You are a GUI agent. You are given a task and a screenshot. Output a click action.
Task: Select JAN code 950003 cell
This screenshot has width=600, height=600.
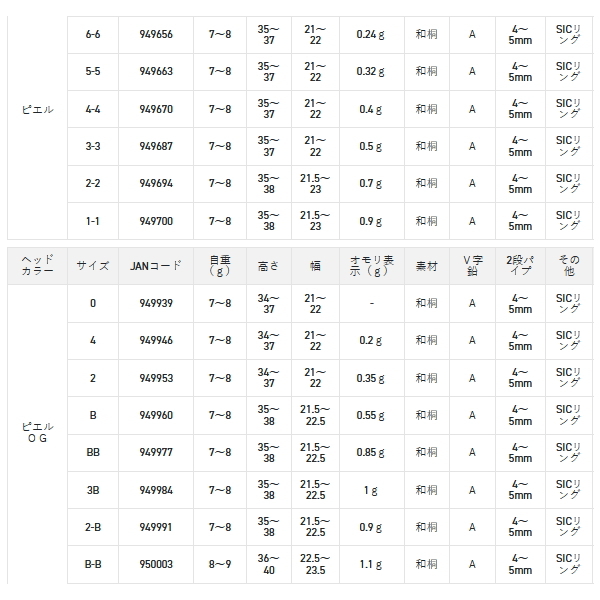[x=156, y=564]
